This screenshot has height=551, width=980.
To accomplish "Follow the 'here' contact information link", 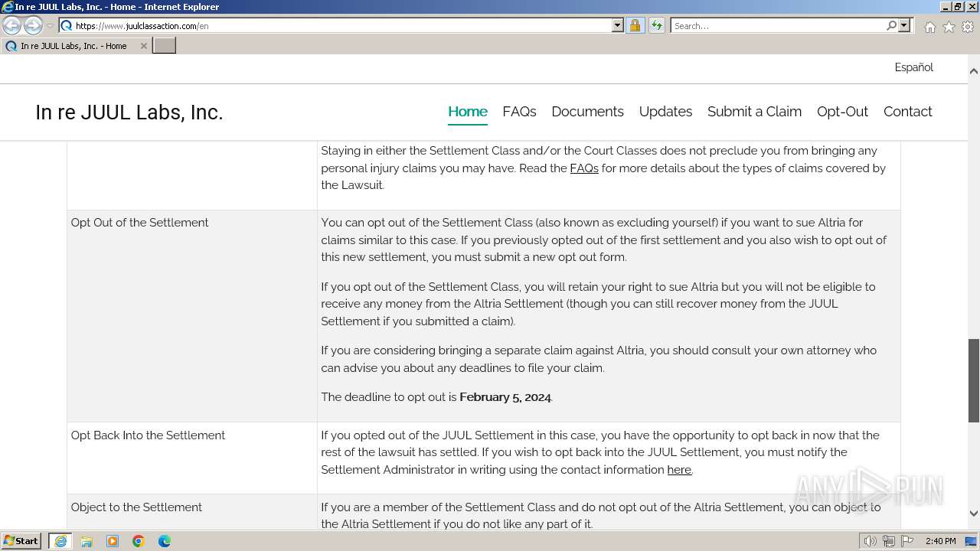I will coord(679,470).
